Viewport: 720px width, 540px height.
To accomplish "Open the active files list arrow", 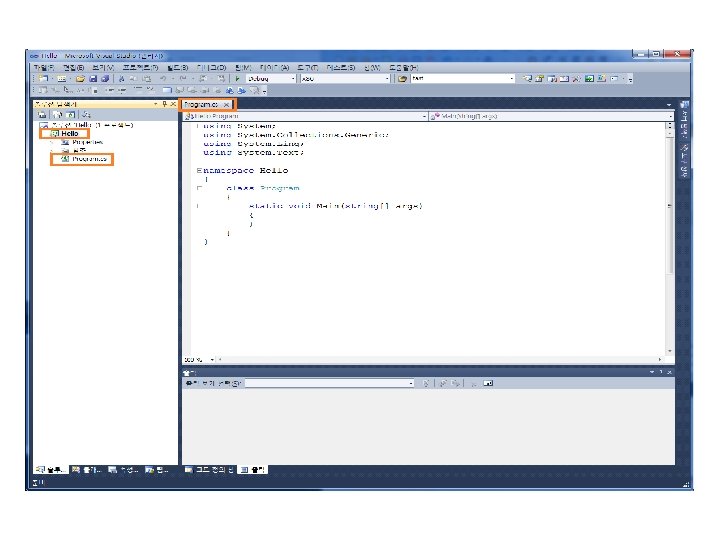I will point(669,105).
